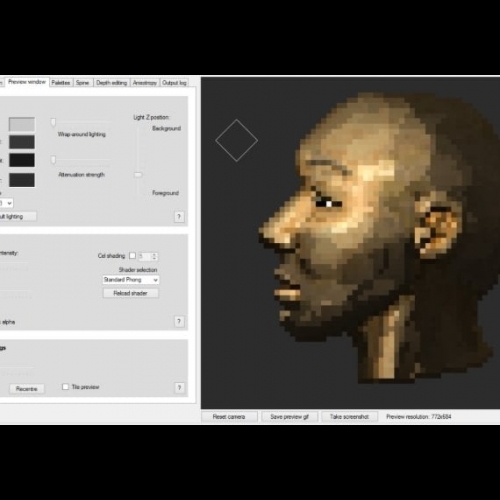Enable the Tile preview checkbox

[65, 387]
